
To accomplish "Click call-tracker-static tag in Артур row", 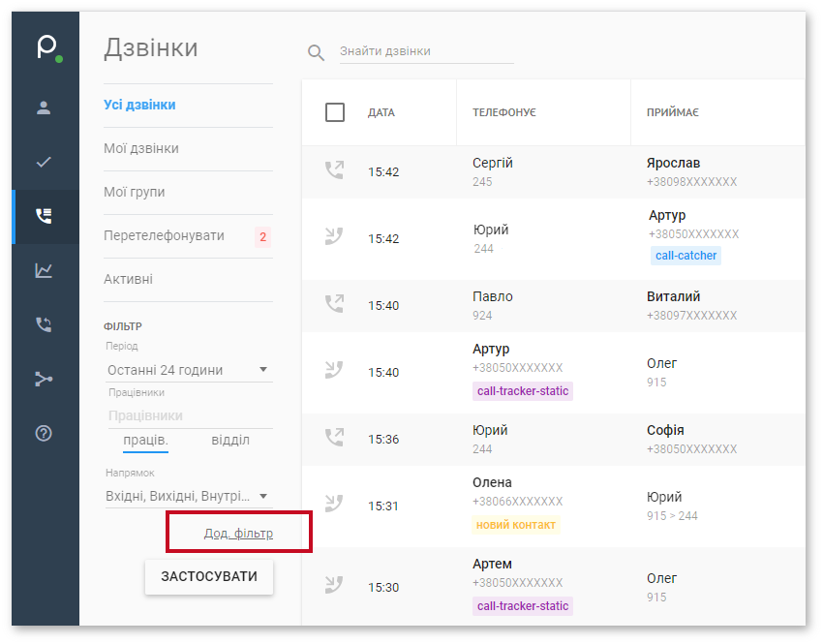I will tap(522, 391).
